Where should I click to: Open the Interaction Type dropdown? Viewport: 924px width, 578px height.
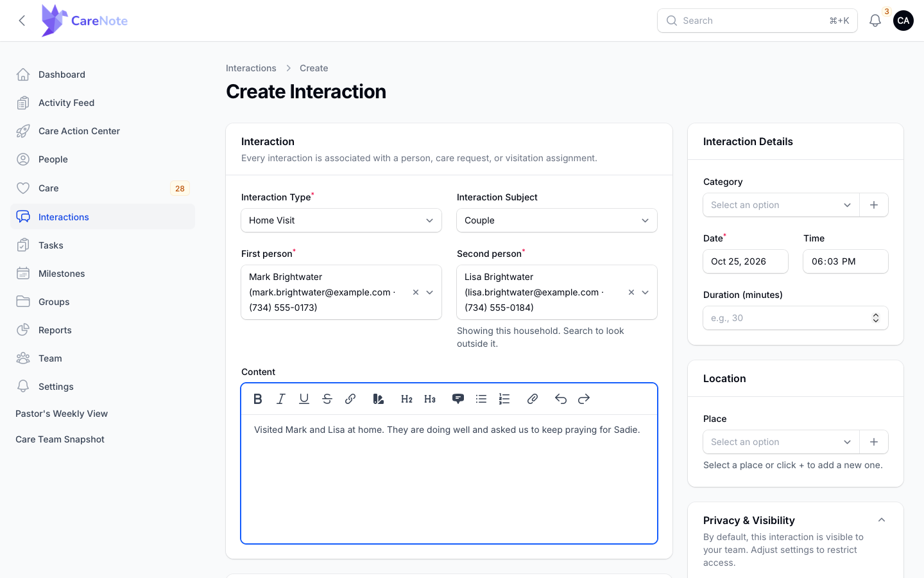341,220
